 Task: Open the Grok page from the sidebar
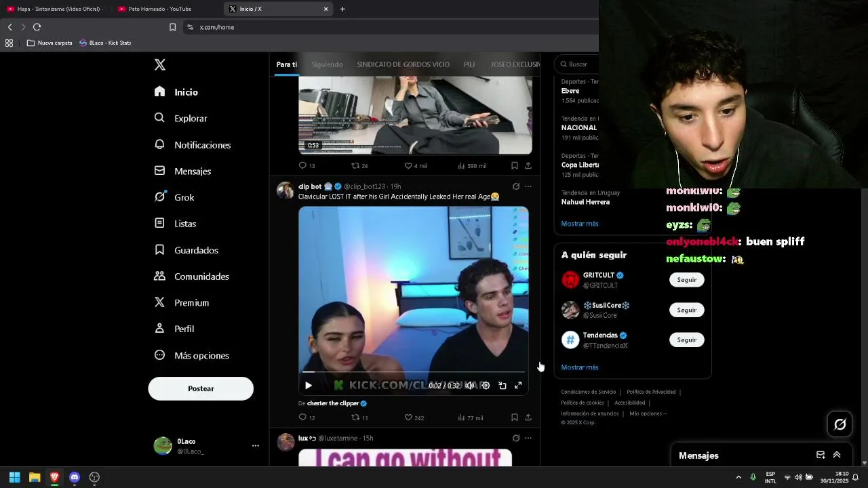click(x=174, y=197)
